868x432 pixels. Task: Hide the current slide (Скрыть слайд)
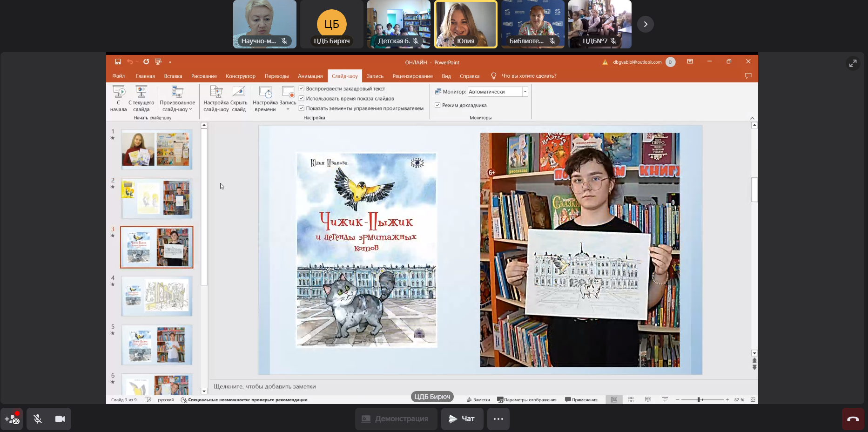[239, 99]
